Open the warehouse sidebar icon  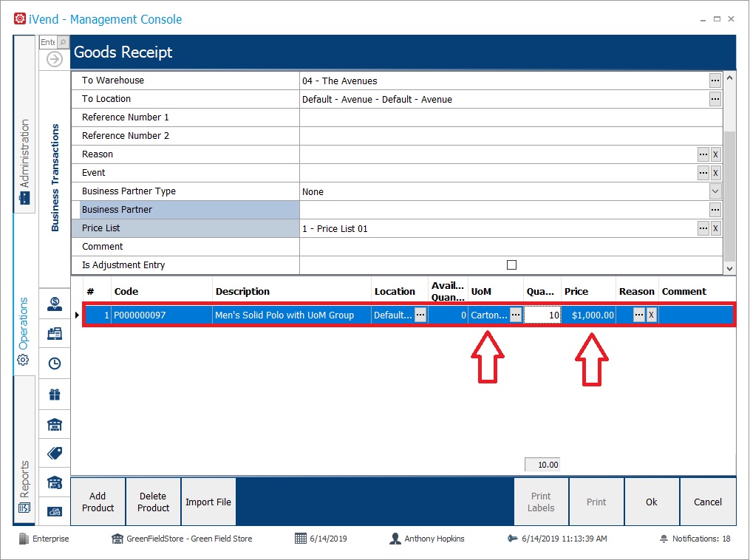point(55,424)
